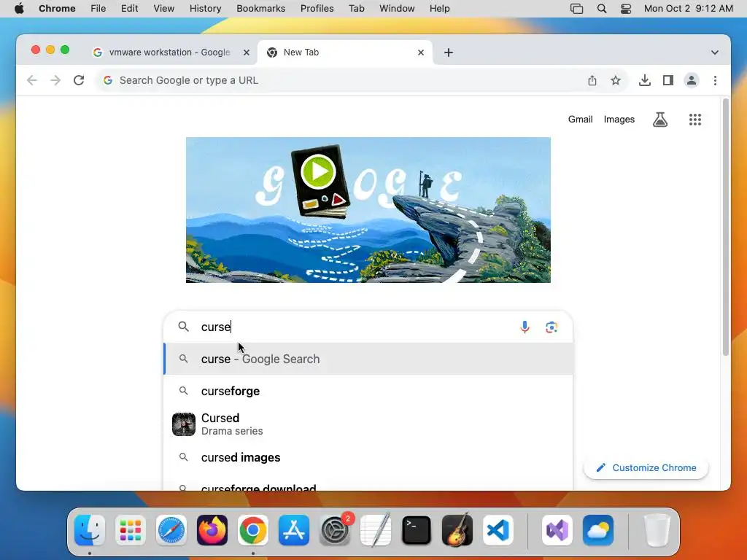
Task: Open the Apple menu
Action: (x=19, y=9)
